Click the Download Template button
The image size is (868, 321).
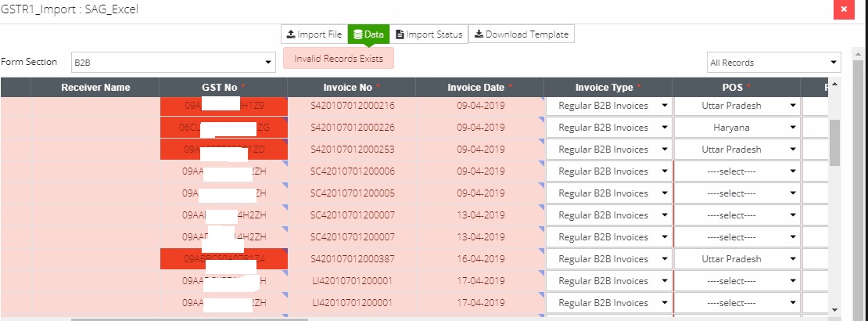(523, 34)
